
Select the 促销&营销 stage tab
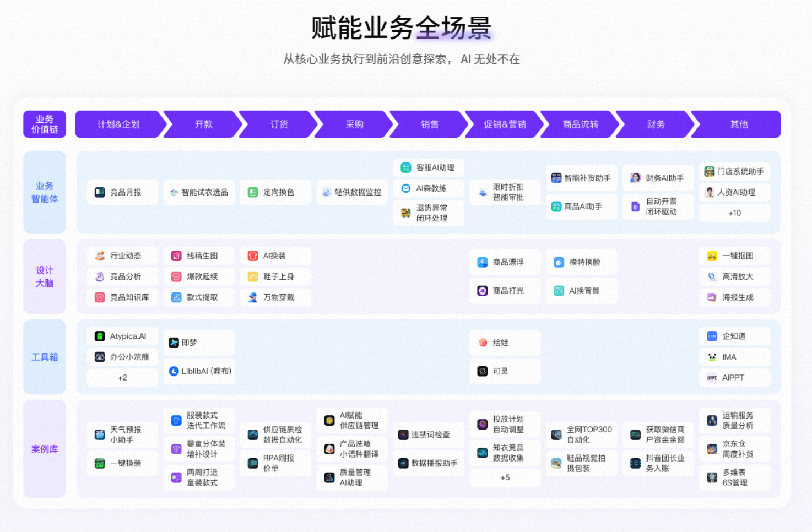coord(505,124)
